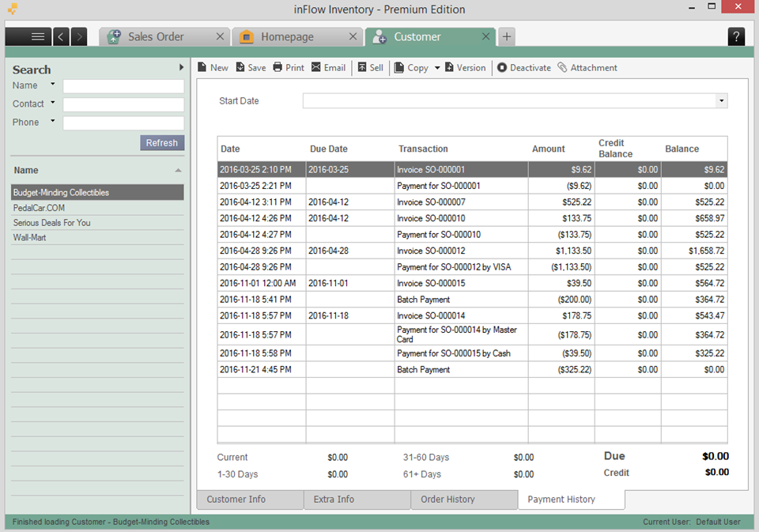The height and width of the screenshot is (532, 759).
Task: Deactivate the current customer
Action: [x=523, y=68]
